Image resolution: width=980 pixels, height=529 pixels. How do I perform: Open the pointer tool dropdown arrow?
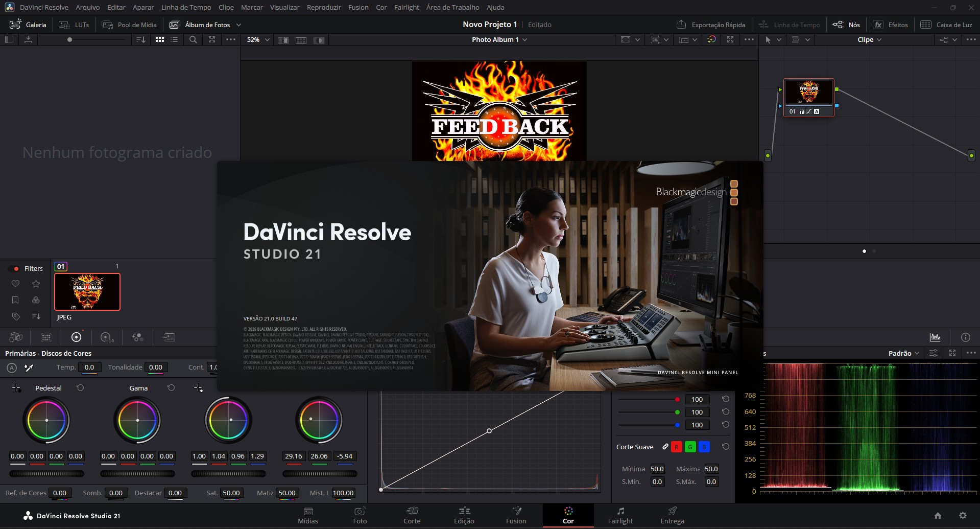[x=779, y=40]
